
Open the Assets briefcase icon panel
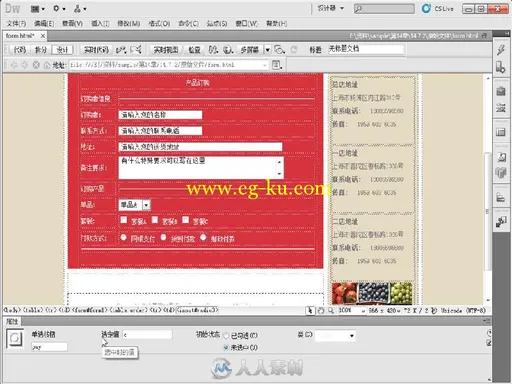click(x=501, y=91)
